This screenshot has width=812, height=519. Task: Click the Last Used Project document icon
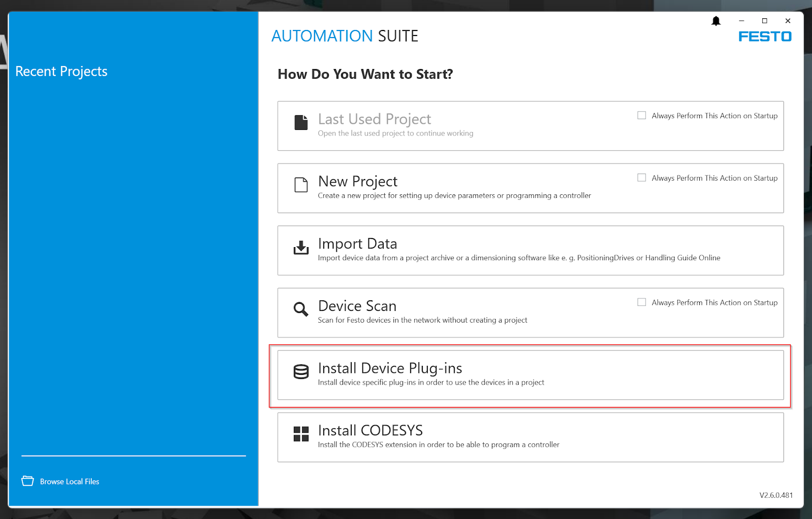click(301, 122)
